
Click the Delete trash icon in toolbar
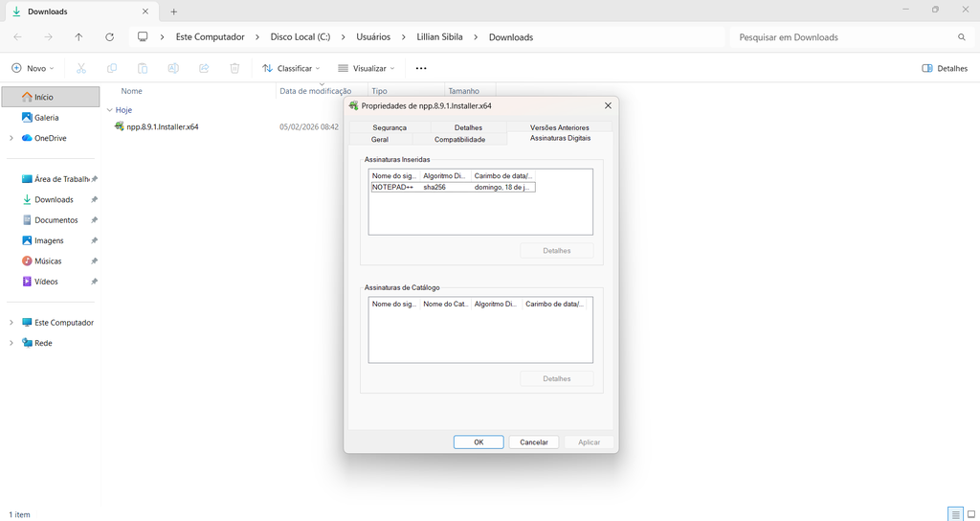(x=234, y=68)
